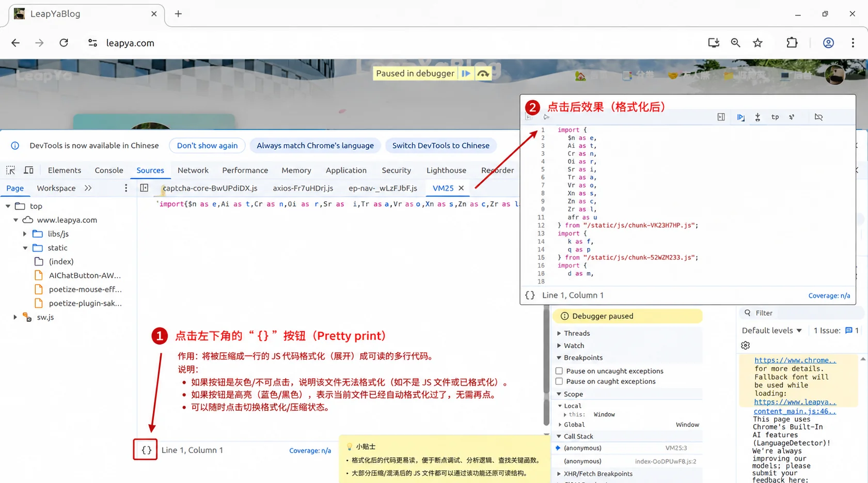Toggle the device toolbar icon

[29, 170]
